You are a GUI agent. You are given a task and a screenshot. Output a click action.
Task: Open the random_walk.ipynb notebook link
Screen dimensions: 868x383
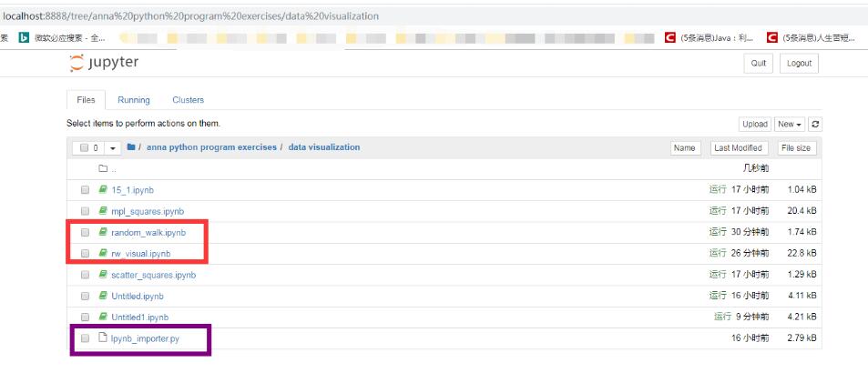click(148, 233)
